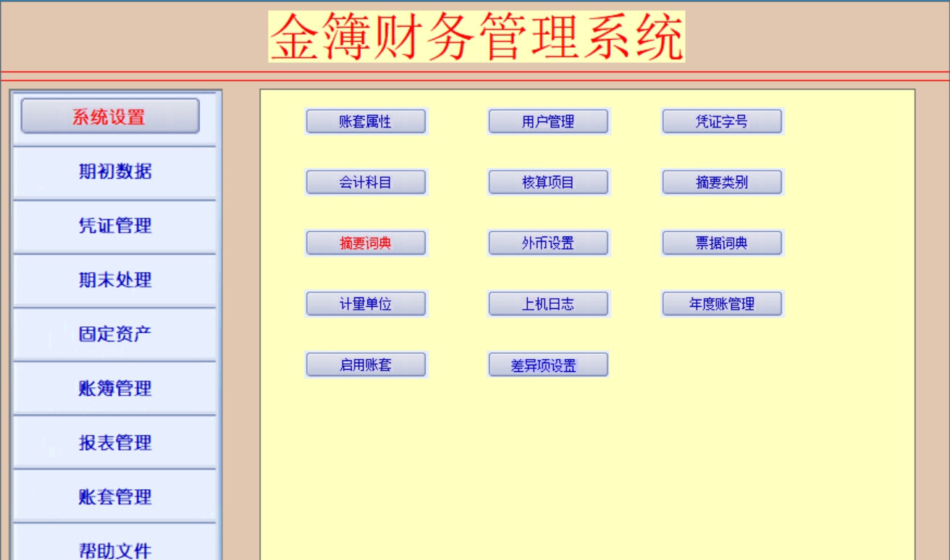Open the 会计科目 chart of accounts
Image resolution: width=950 pixels, height=560 pixels.
pyautogui.click(x=366, y=182)
